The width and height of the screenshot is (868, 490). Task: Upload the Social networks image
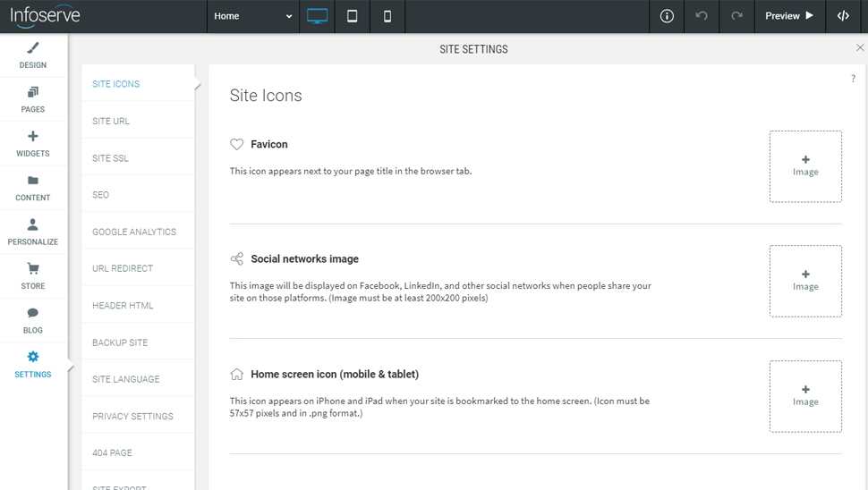[x=805, y=281]
